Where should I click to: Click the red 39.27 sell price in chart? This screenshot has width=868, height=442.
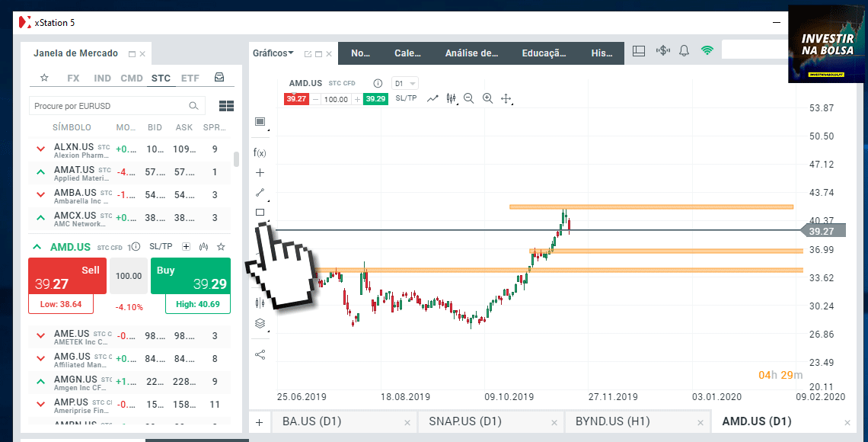(x=295, y=99)
